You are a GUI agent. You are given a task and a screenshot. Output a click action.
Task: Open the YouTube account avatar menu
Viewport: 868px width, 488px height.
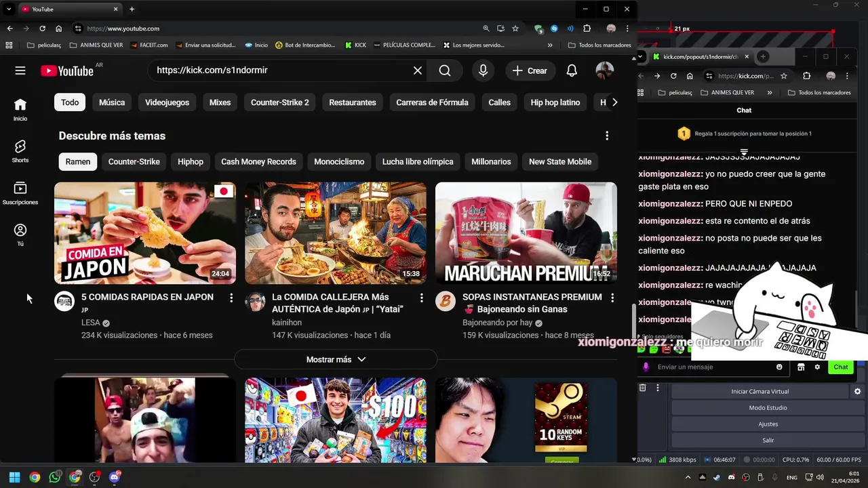[x=604, y=70]
